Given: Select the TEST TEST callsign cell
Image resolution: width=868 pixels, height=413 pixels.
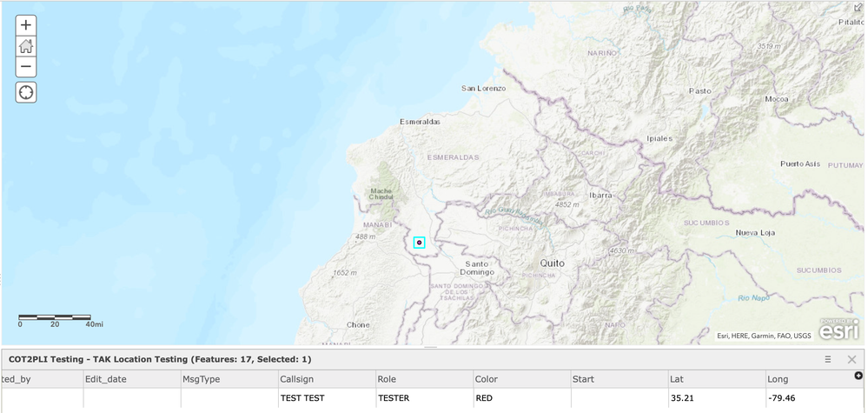Looking at the screenshot, I should [x=328, y=397].
